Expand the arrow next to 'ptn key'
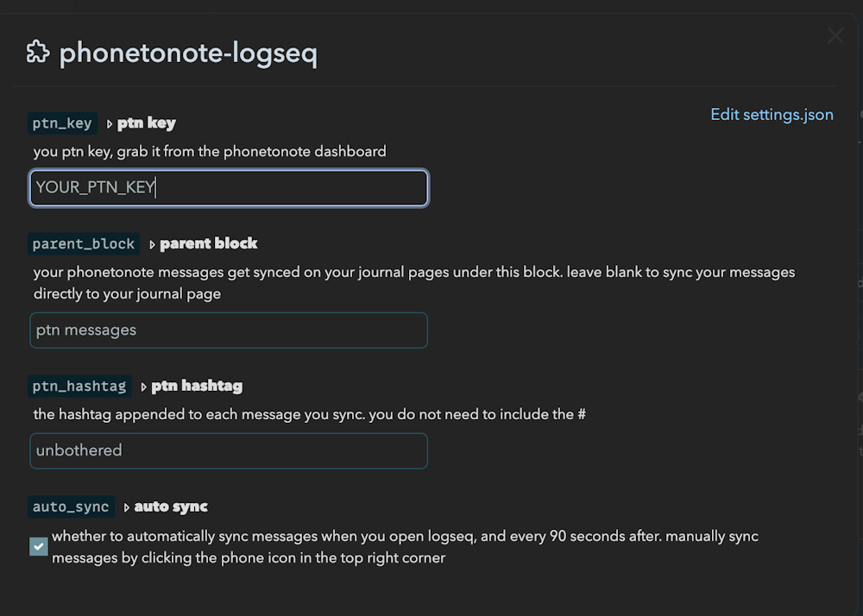Viewport: 863px width, 616px height. [x=109, y=124]
